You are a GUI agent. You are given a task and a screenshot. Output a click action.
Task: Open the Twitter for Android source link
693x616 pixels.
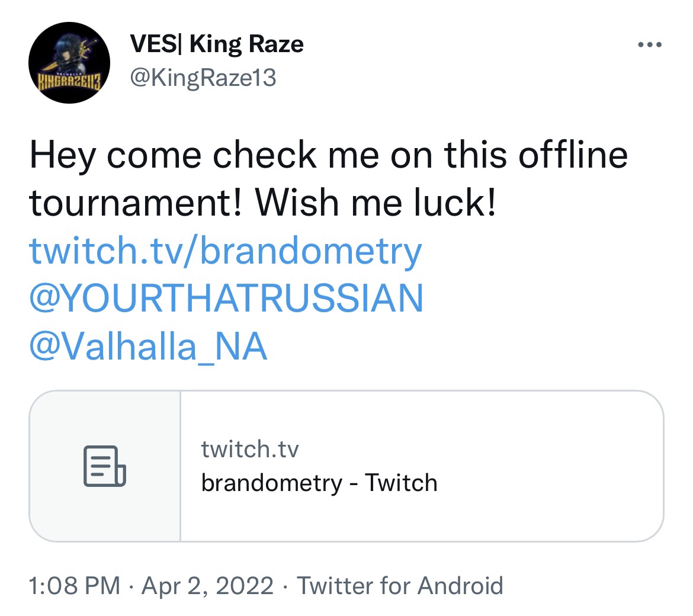pyautogui.click(x=400, y=586)
